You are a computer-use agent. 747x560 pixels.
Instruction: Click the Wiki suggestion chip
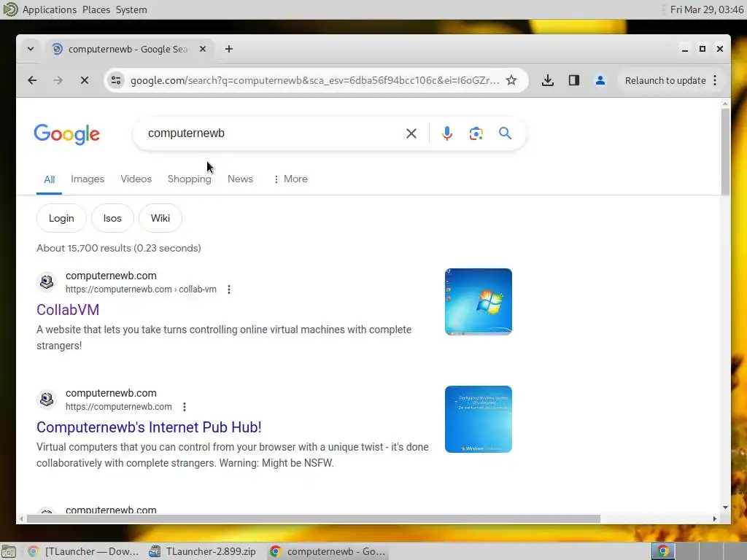[160, 218]
